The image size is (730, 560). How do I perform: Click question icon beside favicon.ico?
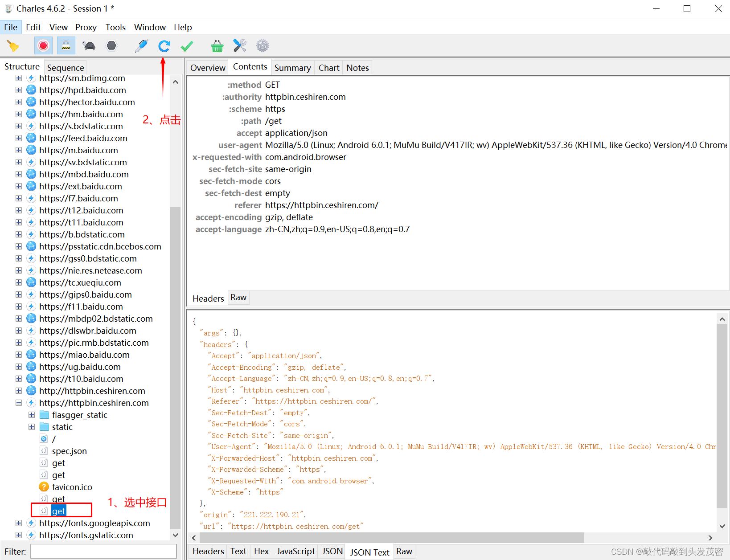[44, 487]
